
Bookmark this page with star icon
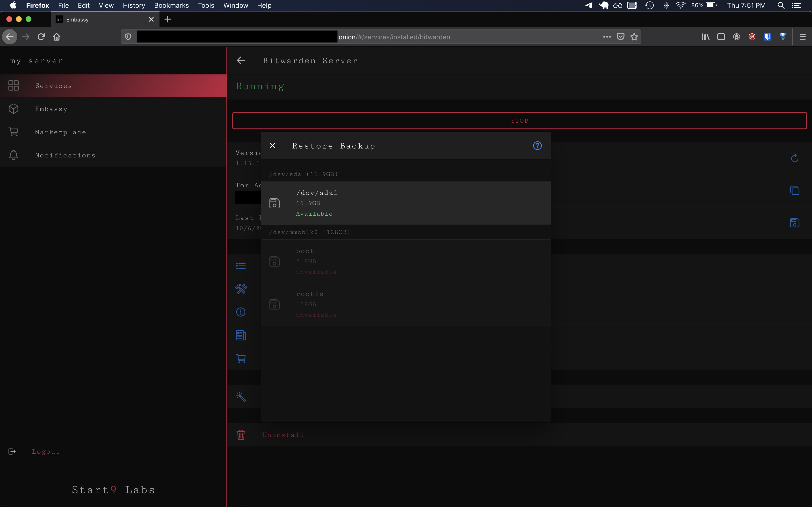coord(634,37)
